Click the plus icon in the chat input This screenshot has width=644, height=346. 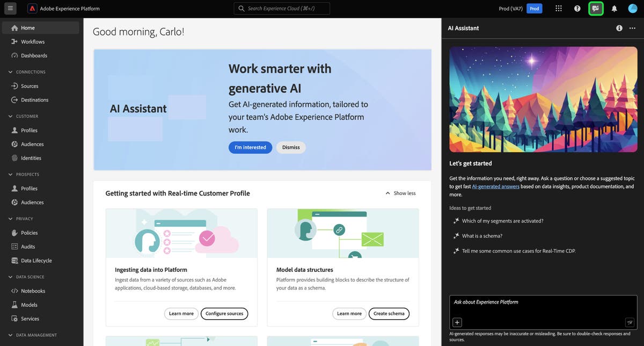point(457,322)
